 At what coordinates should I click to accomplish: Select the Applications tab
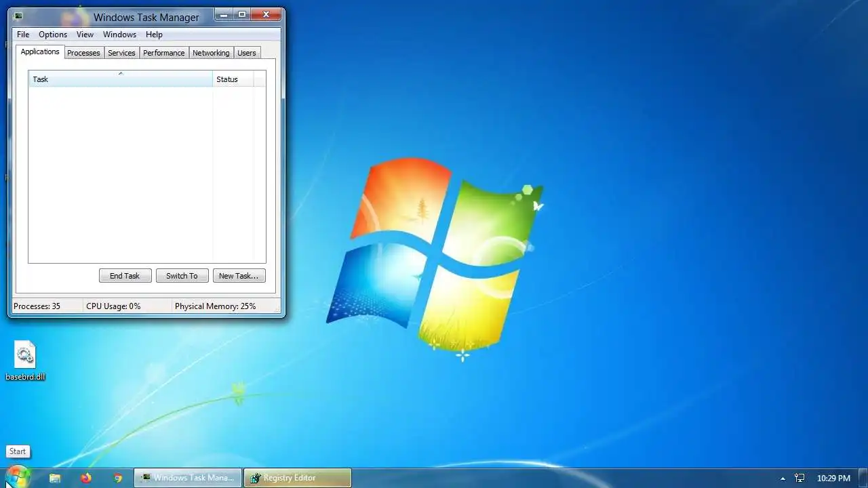[40, 52]
